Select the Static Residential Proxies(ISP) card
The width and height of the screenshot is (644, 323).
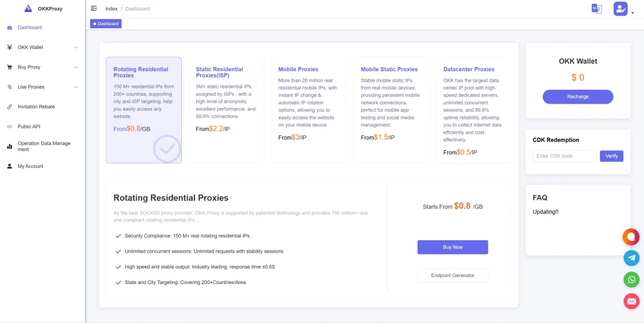(x=226, y=110)
